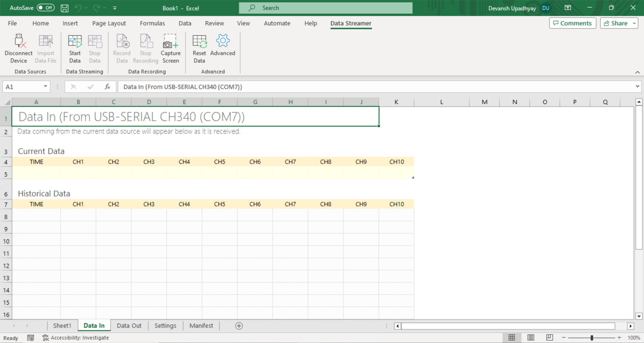Click TIME header under Current Data
The height and width of the screenshot is (343, 644).
click(x=36, y=162)
